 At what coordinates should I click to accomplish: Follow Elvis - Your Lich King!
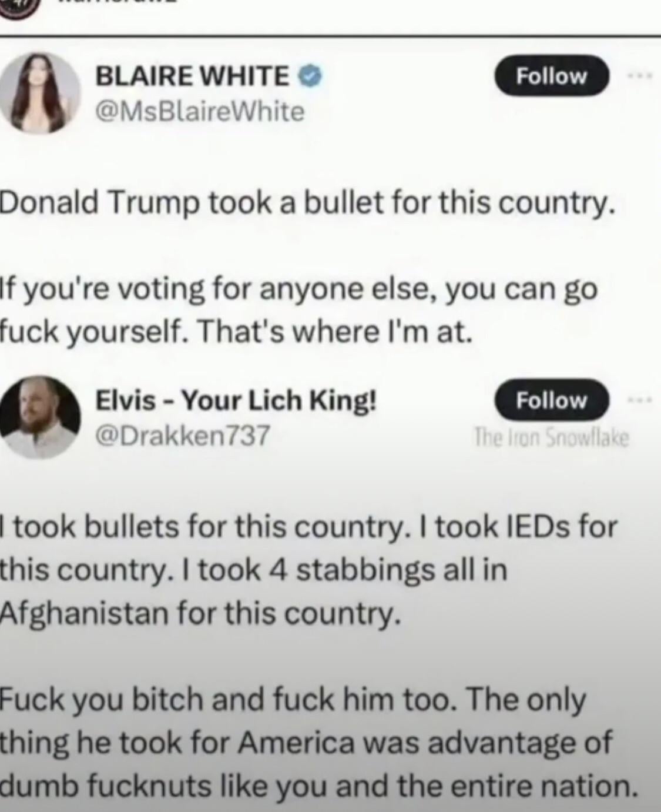click(552, 400)
